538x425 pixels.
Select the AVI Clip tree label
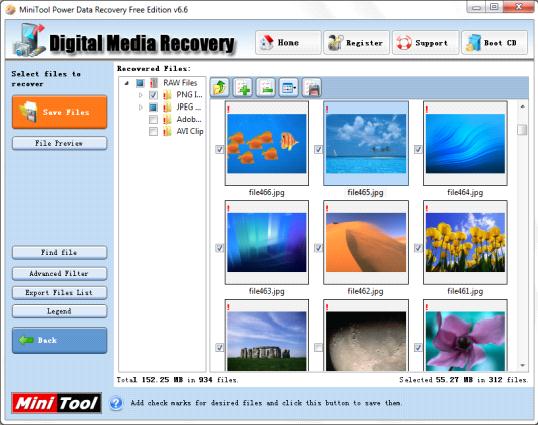click(x=190, y=131)
